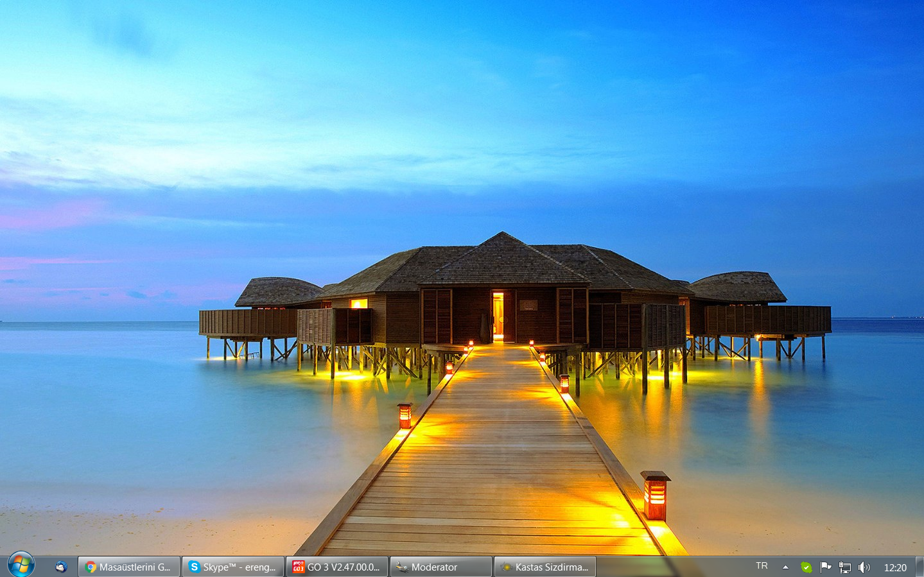
Task: Switch to the Moderator application window
Action: [x=441, y=567]
